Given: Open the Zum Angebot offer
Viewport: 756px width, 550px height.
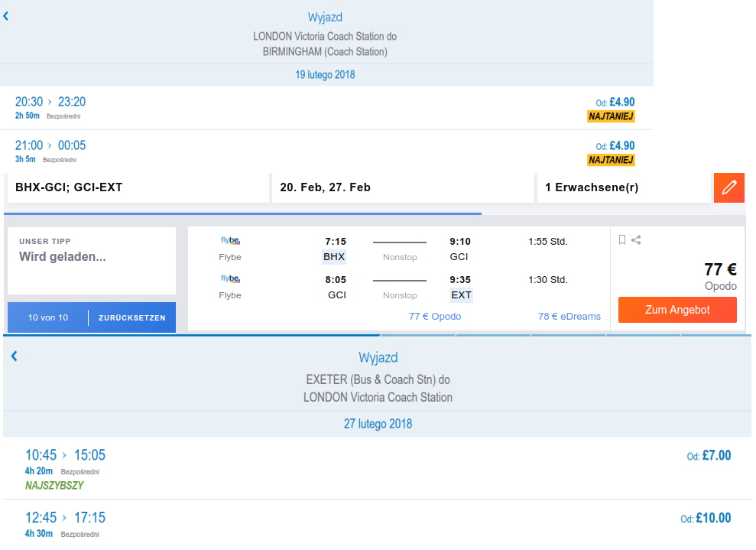Looking at the screenshot, I should [677, 310].
